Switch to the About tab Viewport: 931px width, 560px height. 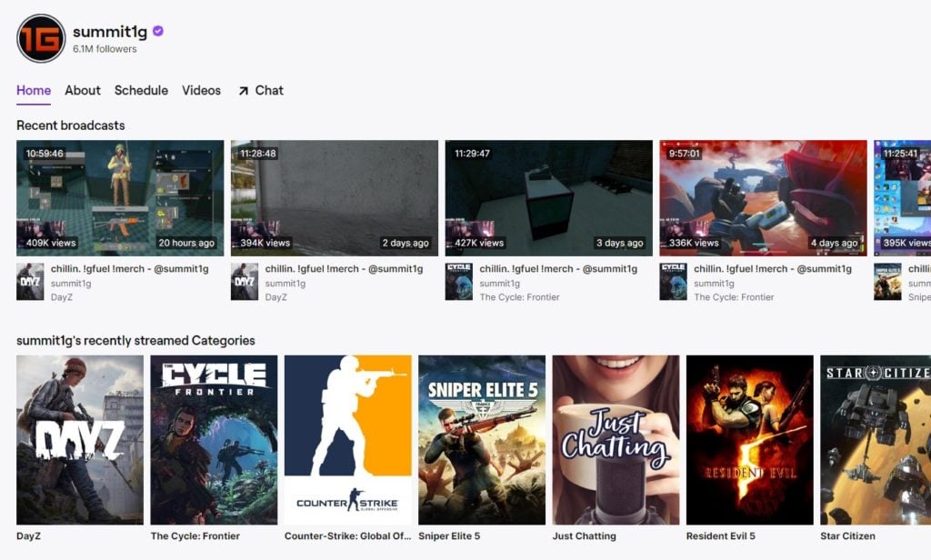[83, 90]
